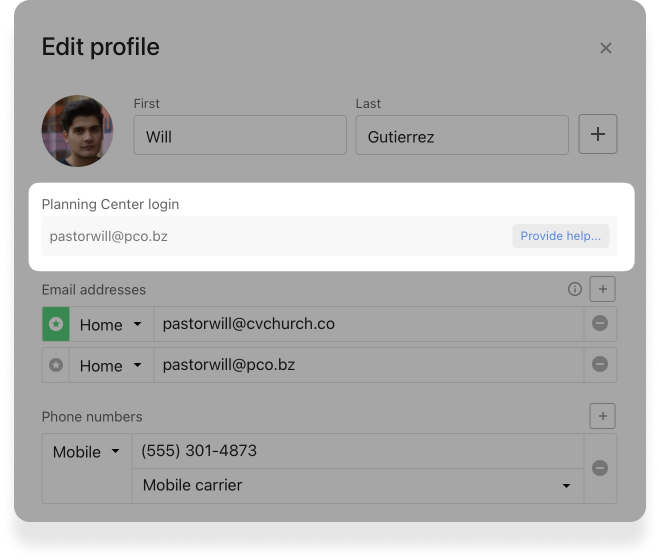Click the Provide help... button
Viewport: 660px width, 560px height.
[560, 236]
